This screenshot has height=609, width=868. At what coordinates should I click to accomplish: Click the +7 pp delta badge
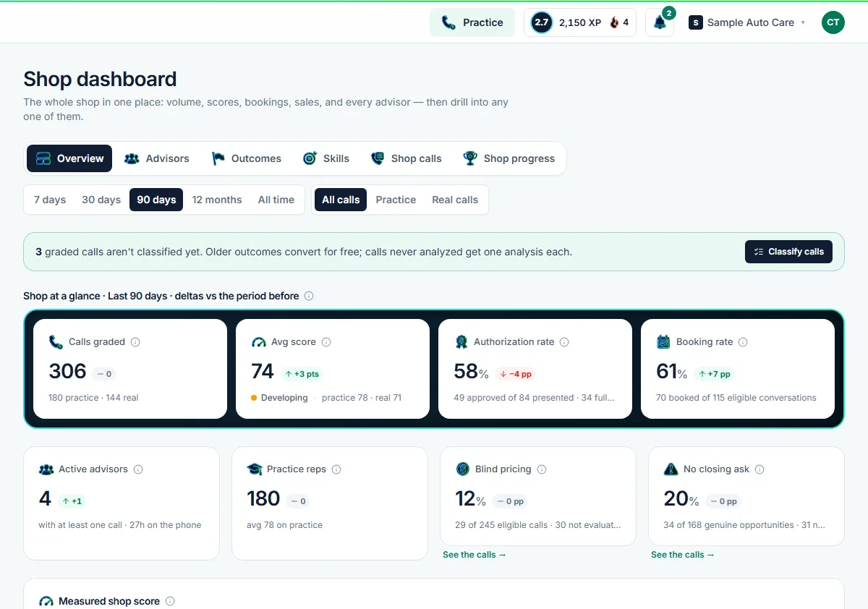pos(715,374)
